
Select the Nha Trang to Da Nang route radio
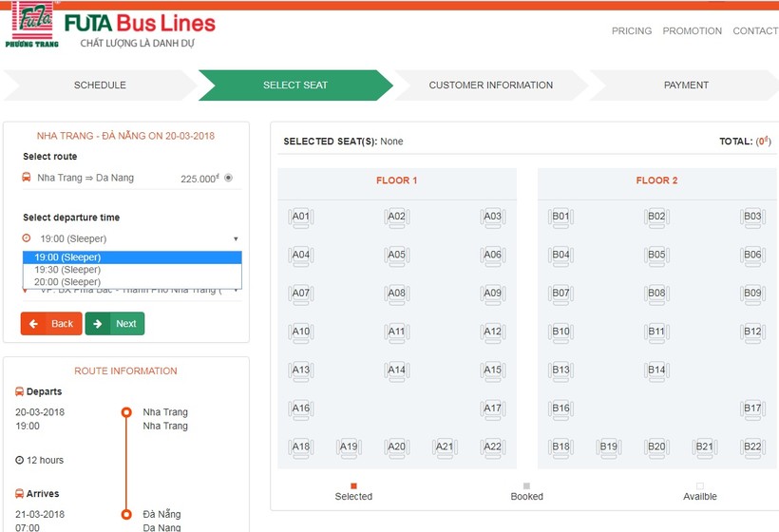(228, 178)
